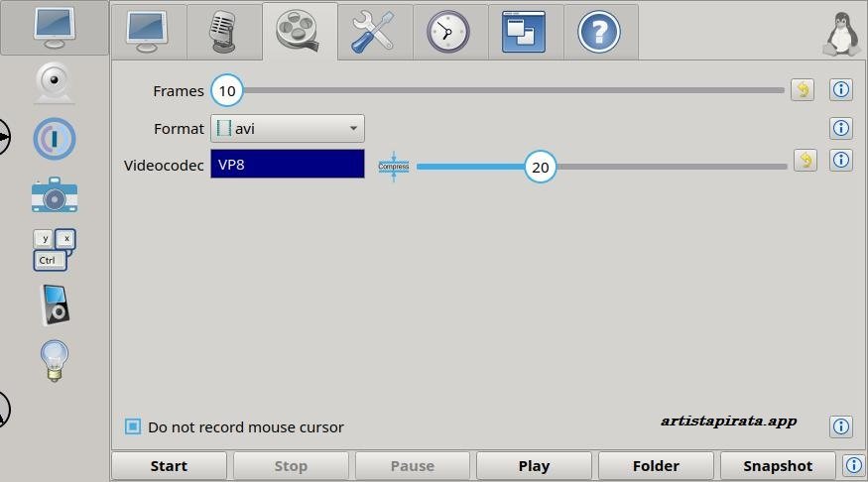
Task: Open the snapshot camera section
Action: [x=54, y=195]
